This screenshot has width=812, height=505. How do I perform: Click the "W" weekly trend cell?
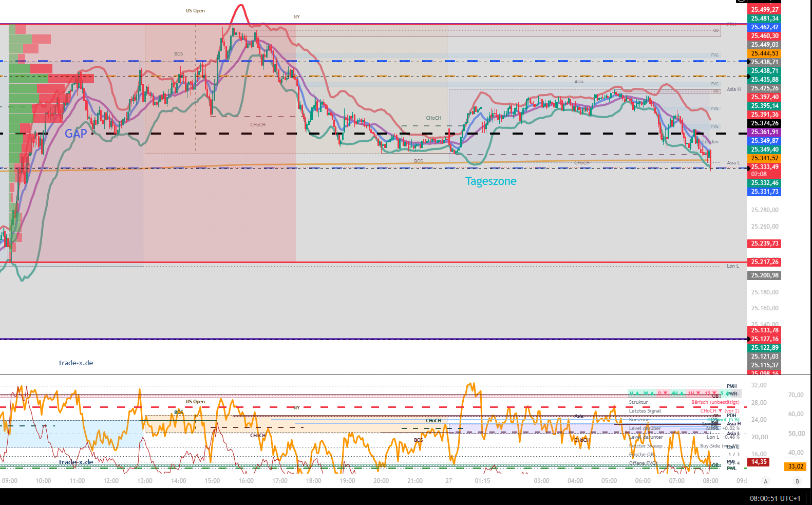[649, 394]
